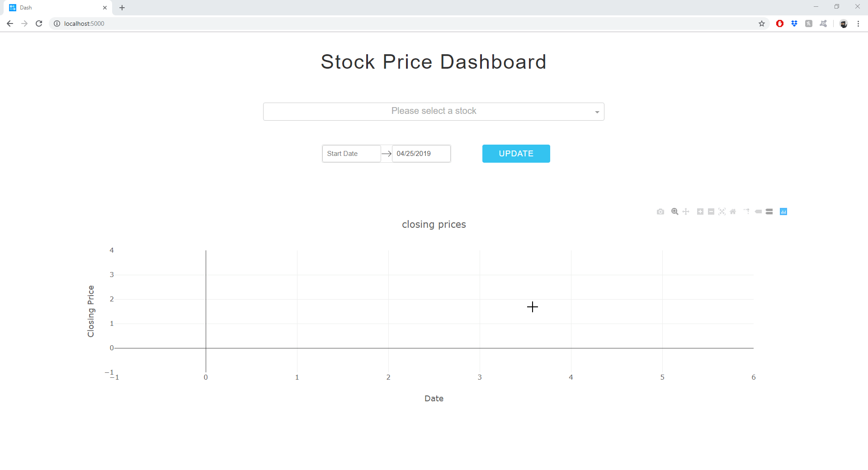The width and height of the screenshot is (868, 470).
Task: Toggle show closest data on hover
Action: pos(758,211)
